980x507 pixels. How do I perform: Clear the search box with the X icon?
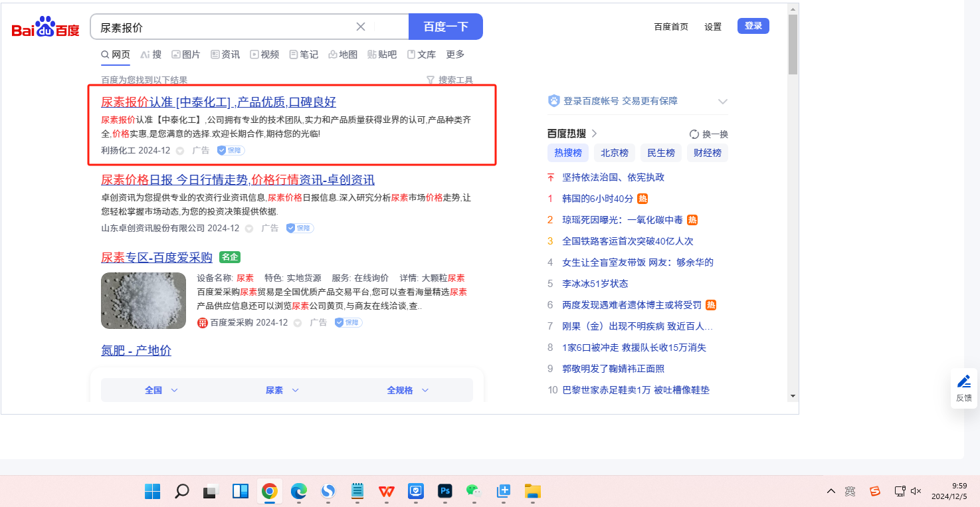pos(361,27)
